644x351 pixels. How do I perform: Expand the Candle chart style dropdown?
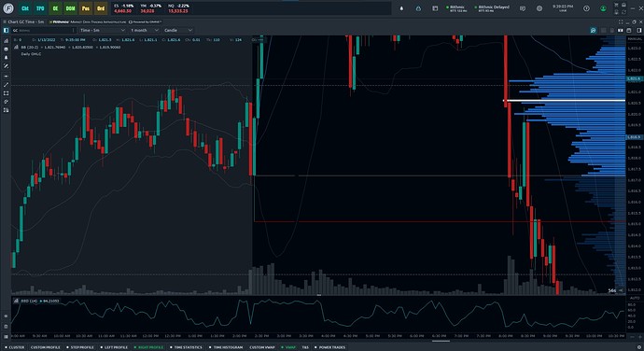[178, 30]
